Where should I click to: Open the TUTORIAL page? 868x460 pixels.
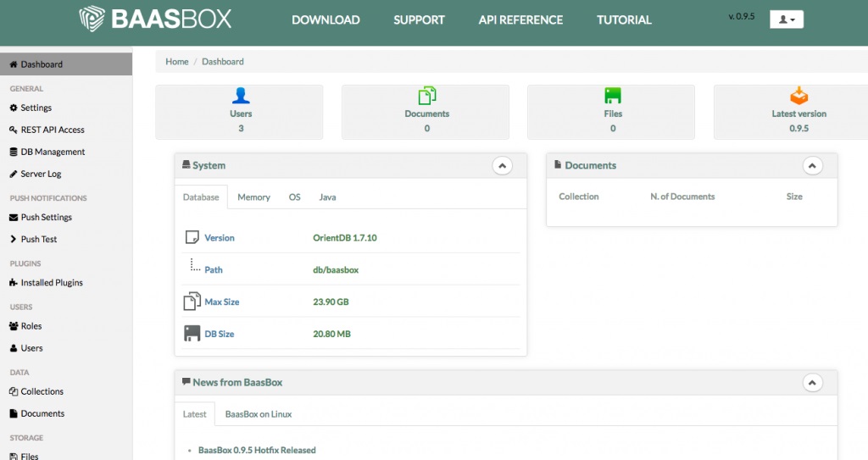(x=624, y=20)
